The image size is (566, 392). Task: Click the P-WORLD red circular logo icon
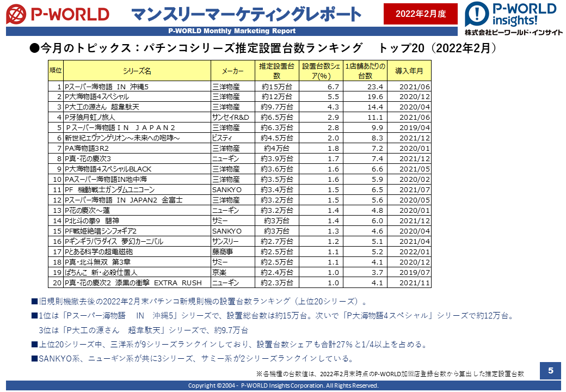click(16, 15)
